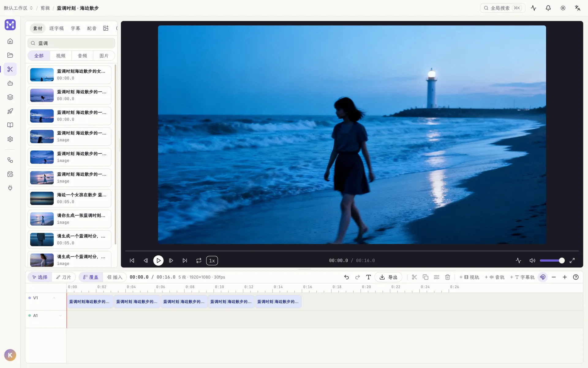Add a video track with 视轨 button
This screenshot has width=588, height=368.
pyautogui.click(x=469, y=277)
